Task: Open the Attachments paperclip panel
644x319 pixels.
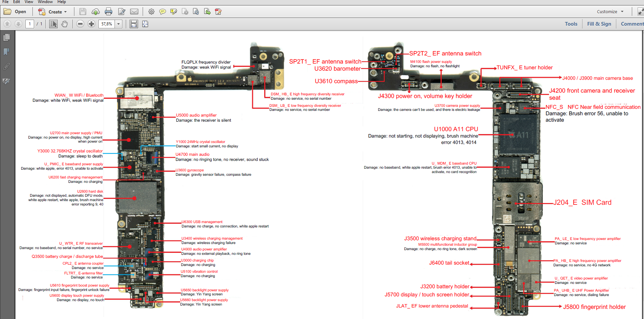Action: click(x=6, y=67)
